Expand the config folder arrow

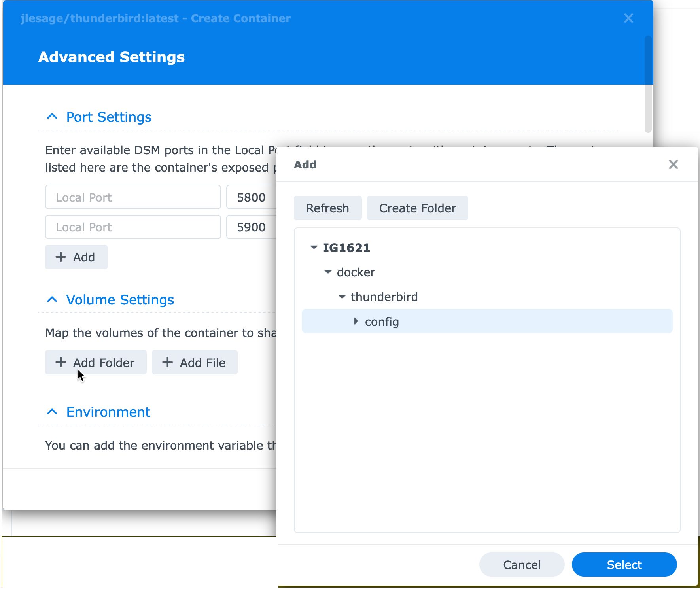click(356, 321)
